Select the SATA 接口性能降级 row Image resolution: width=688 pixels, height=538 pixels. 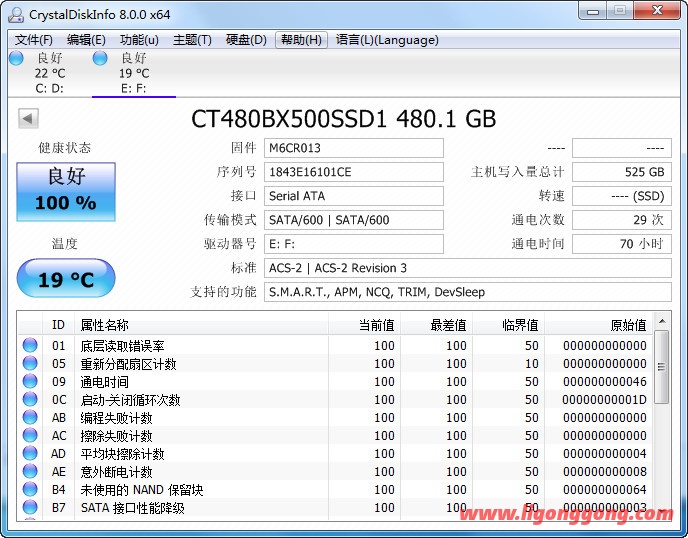point(335,507)
